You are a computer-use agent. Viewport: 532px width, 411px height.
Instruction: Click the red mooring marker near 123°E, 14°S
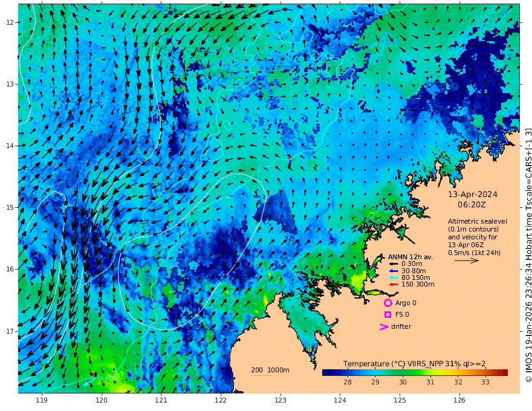tap(289, 158)
